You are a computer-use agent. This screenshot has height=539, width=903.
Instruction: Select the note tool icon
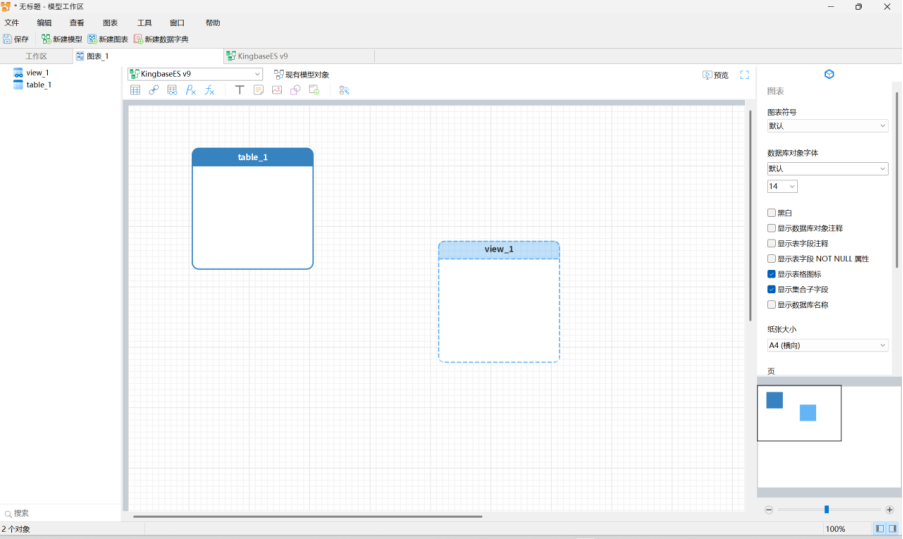coord(258,90)
